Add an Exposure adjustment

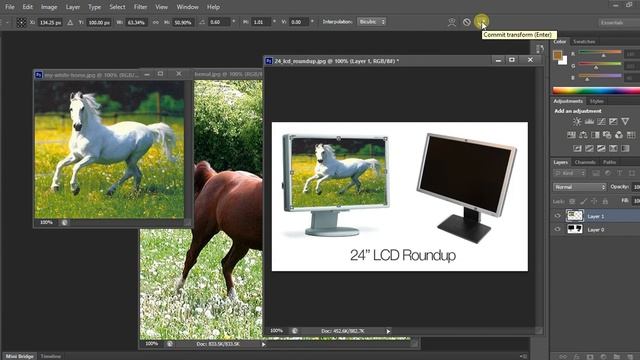[x=613, y=122]
